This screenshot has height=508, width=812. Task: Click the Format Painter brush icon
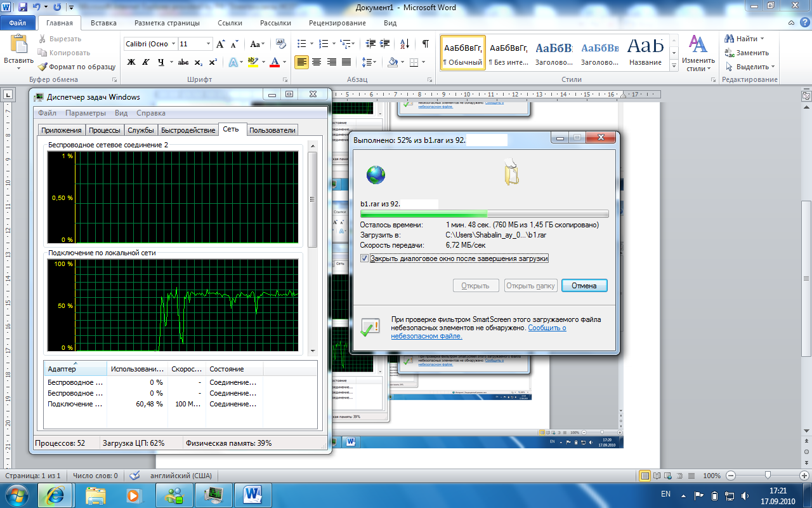(x=43, y=67)
